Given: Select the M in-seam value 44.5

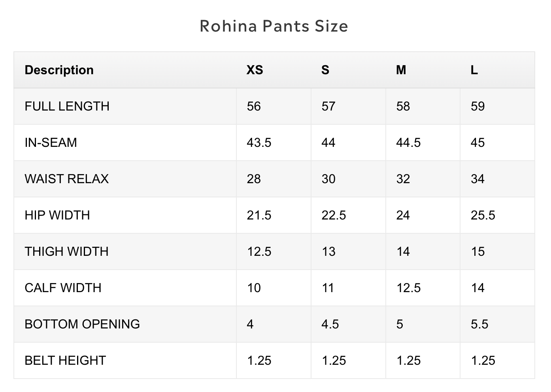Looking at the screenshot, I should (x=408, y=143).
